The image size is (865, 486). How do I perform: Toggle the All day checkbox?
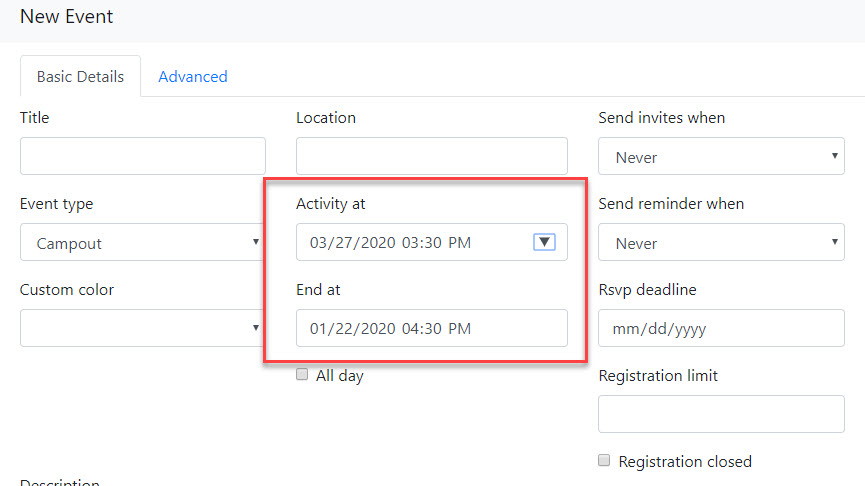coord(302,375)
